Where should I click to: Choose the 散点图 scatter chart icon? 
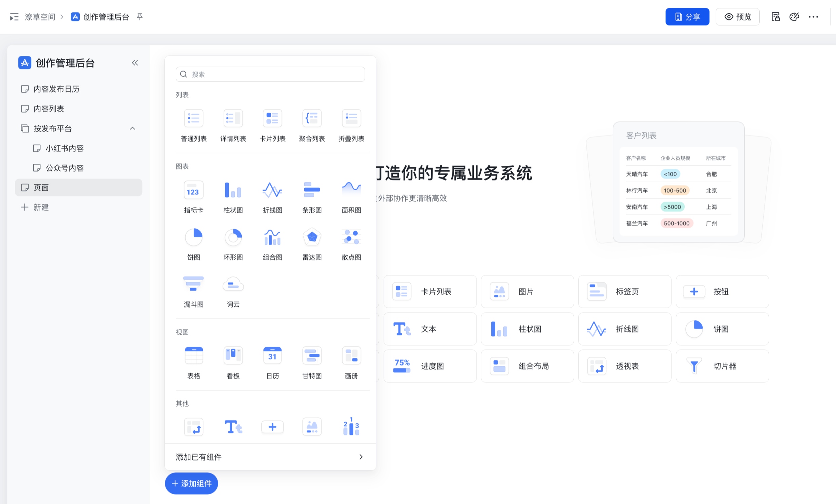click(x=351, y=237)
